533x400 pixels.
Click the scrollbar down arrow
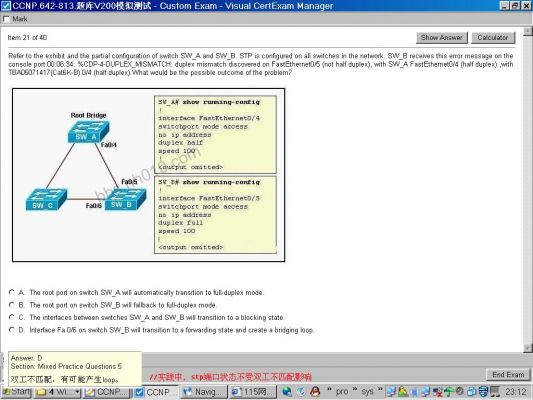(528, 348)
